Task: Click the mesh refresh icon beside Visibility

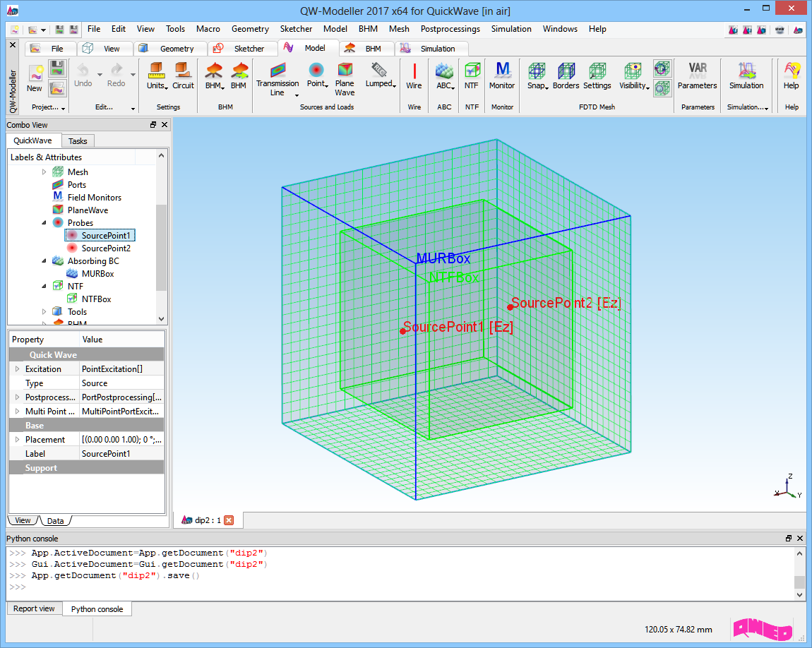Action: (662, 68)
